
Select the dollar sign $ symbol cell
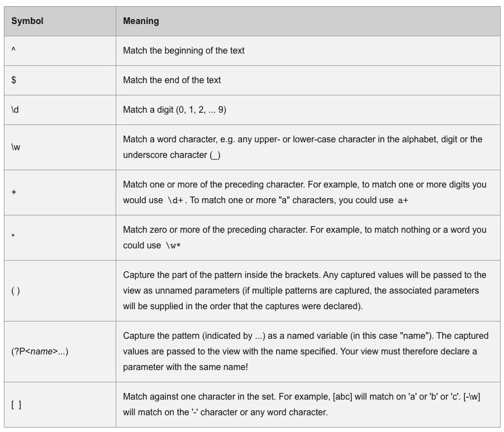click(13, 80)
